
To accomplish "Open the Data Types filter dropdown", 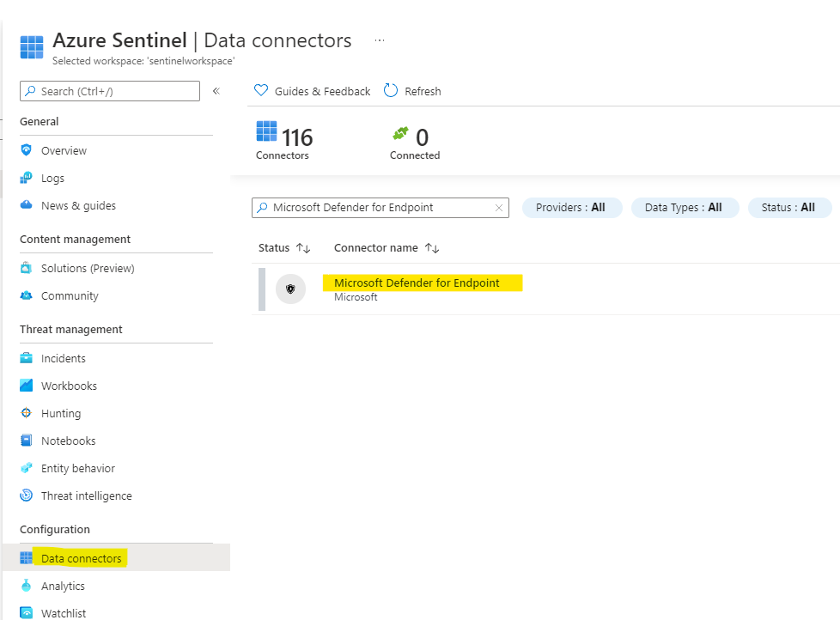I will click(x=685, y=207).
